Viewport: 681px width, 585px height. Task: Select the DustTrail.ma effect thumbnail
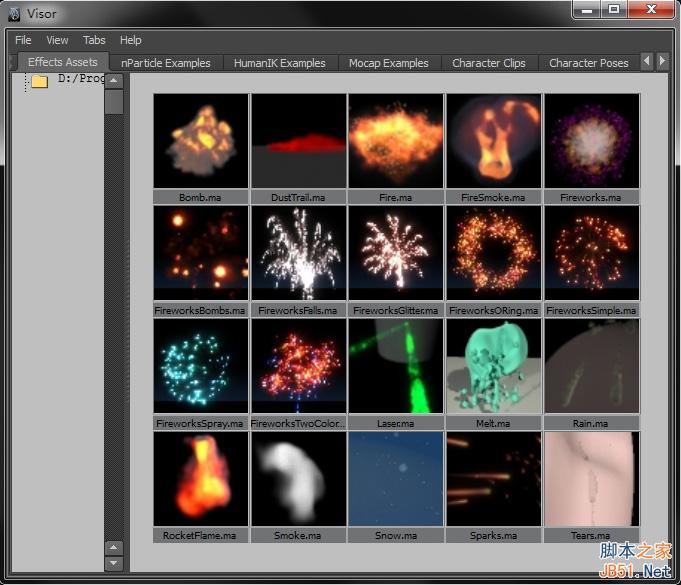coord(299,141)
